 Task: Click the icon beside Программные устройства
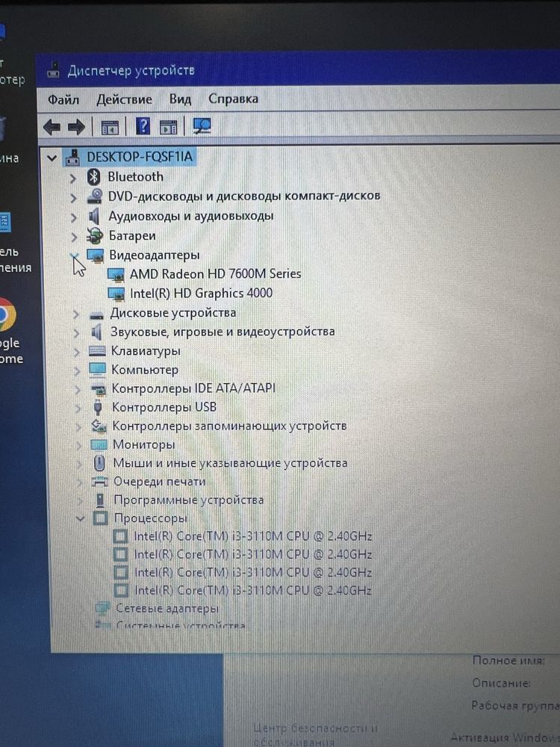click(x=100, y=500)
